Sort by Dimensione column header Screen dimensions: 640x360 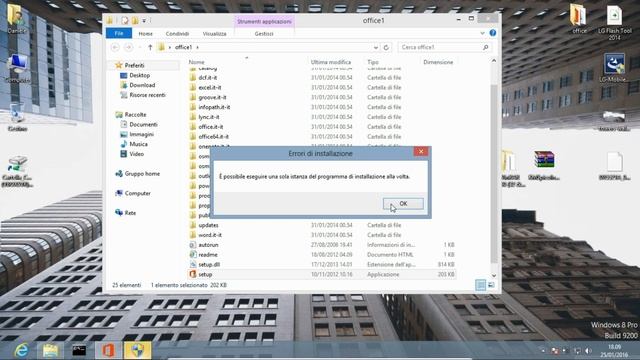[438, 62]
